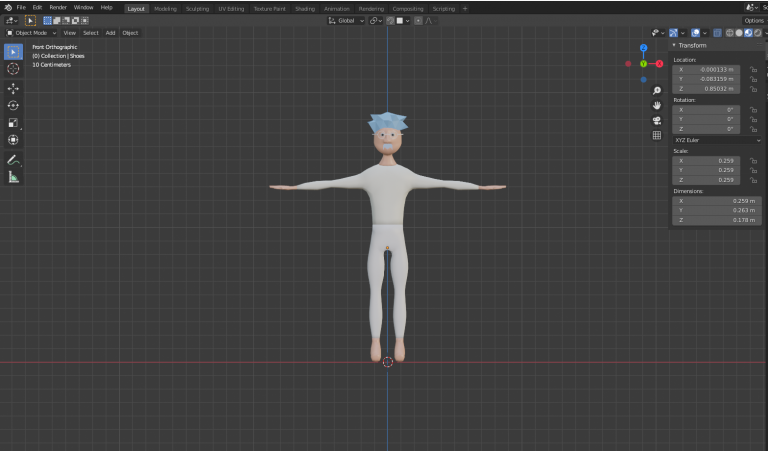
Task: Select the Transform tool
Action: point(13,140)
